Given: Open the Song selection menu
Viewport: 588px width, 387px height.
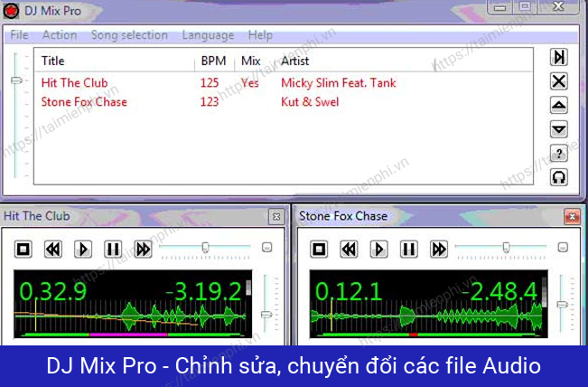Looking at the screenshot, I should point(129,35).
